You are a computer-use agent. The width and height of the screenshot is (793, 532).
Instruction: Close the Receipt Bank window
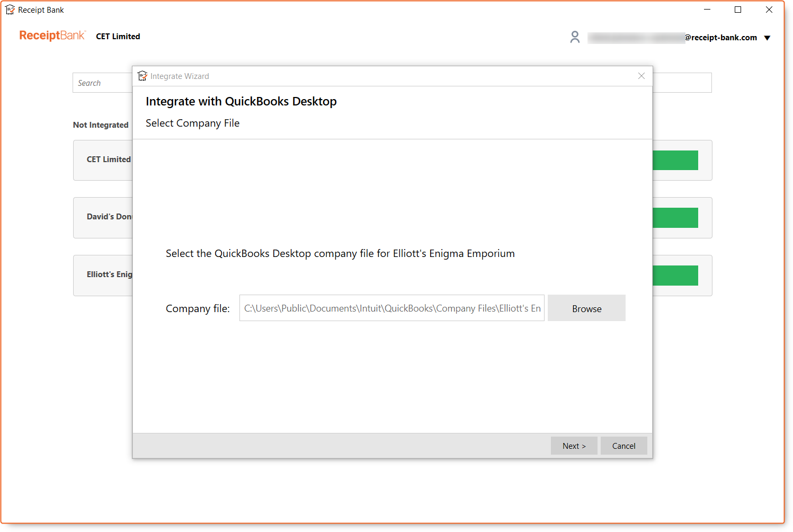click(x=769, y=10)
